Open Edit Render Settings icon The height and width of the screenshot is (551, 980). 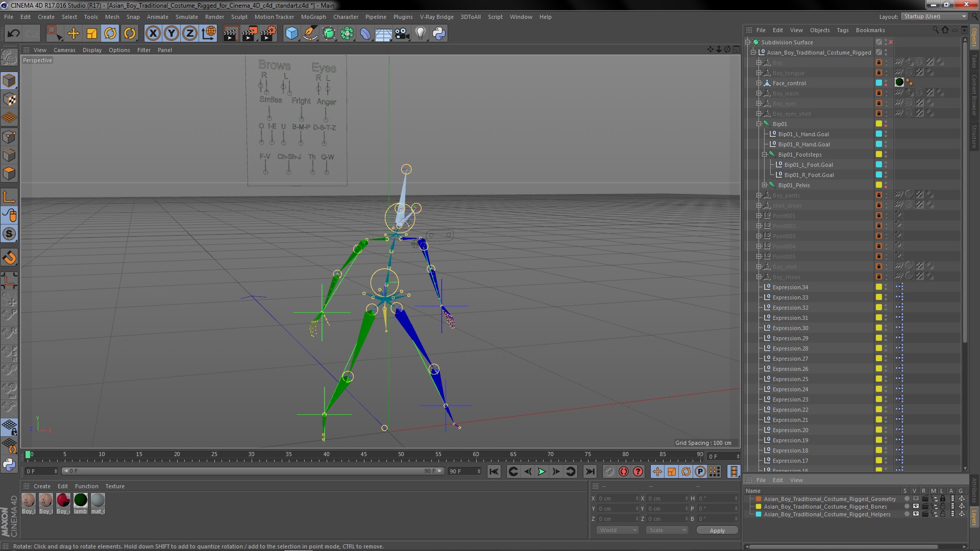pos(268,34)
